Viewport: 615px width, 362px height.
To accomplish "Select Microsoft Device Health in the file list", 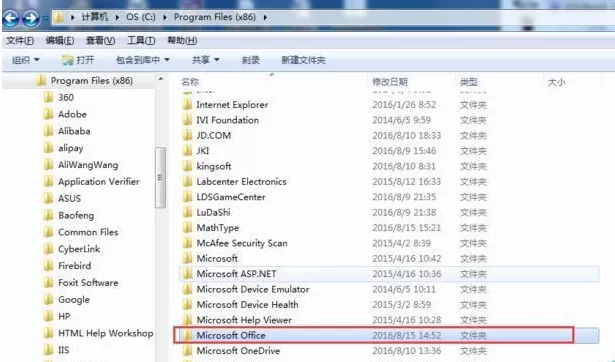I will click(x=247, y=304).
